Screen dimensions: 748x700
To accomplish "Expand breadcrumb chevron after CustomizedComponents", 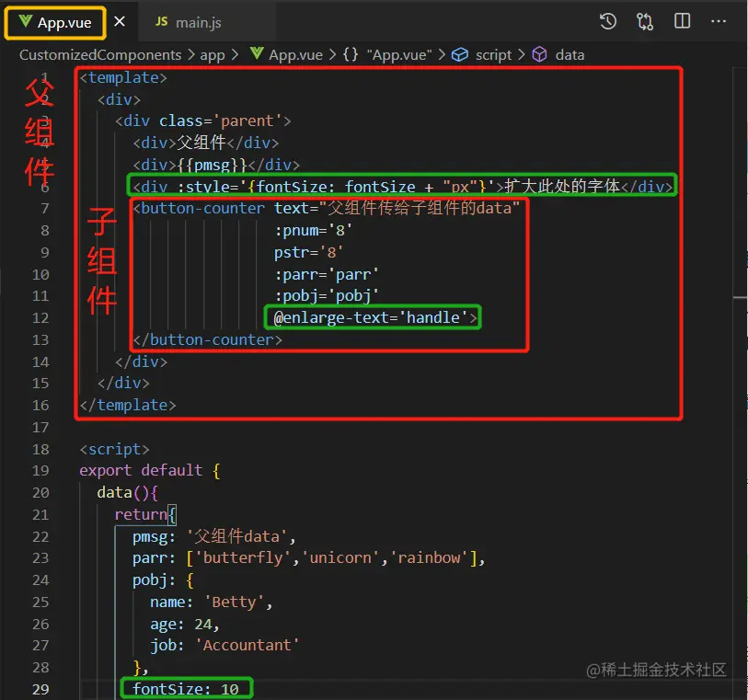I will click(190, 55).
